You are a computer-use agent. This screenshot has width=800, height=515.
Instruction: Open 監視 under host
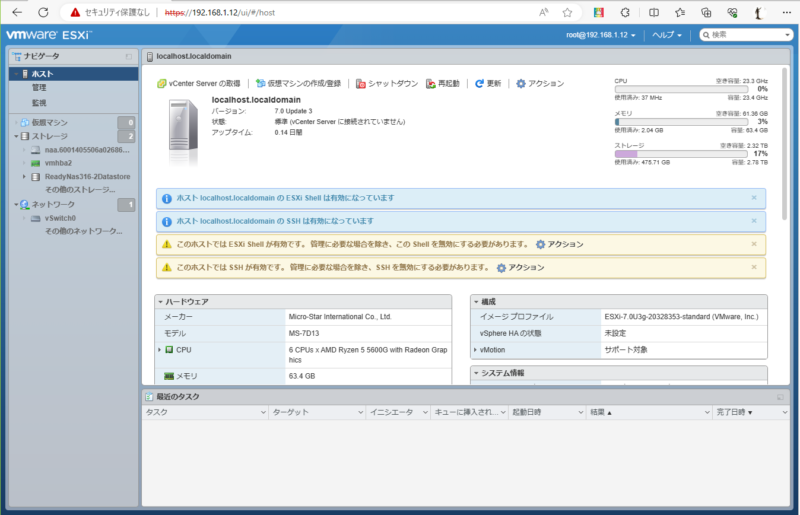tap(39, 103)
